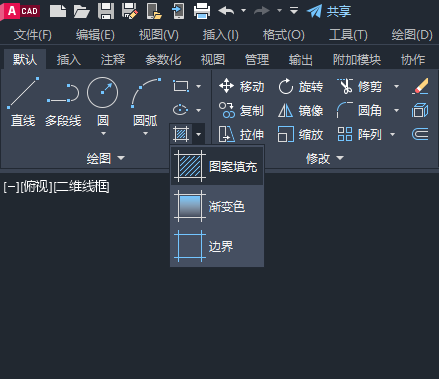Choose Boundary (边界) from the flyout

[x=217, y=246]
